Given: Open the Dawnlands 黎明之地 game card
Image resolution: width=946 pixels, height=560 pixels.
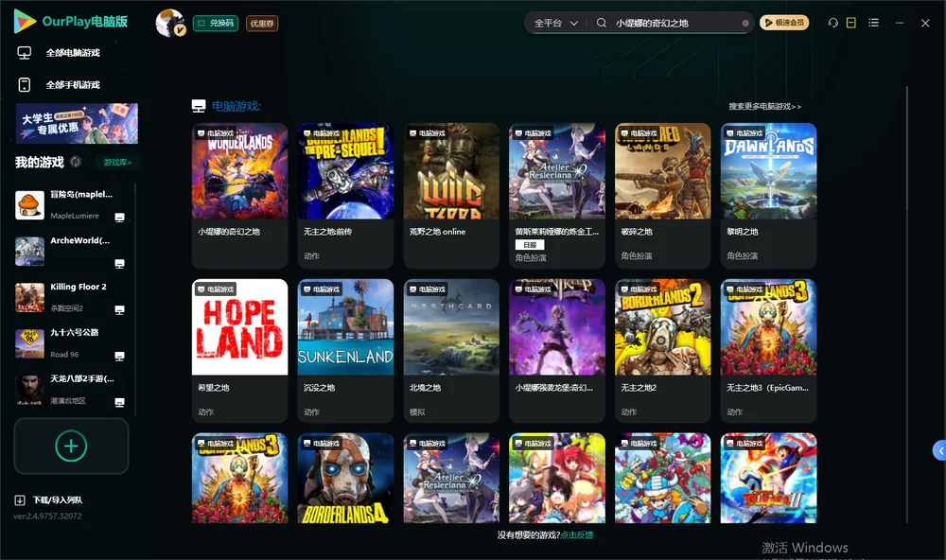Looking at the screenshot, I should coord(768,196).
